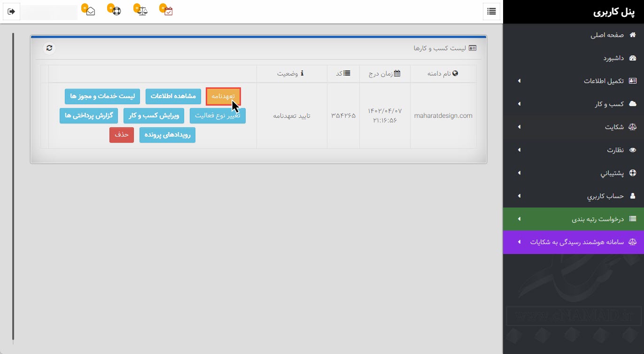Expand the پشتیبانی submenu arrow
This screenshot has width=644, height=354.
pyautogui.click(x=519, y=173)
